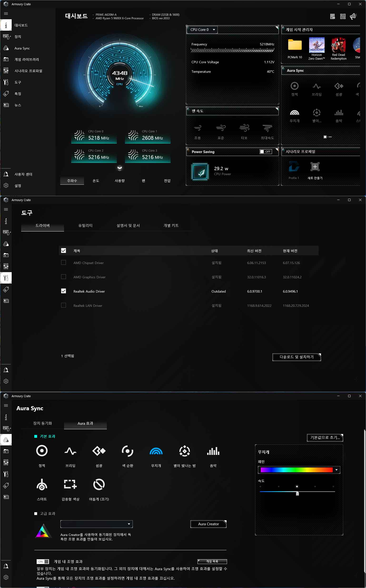Expand more CPU cores chevron below core list

tap(119, 168)
